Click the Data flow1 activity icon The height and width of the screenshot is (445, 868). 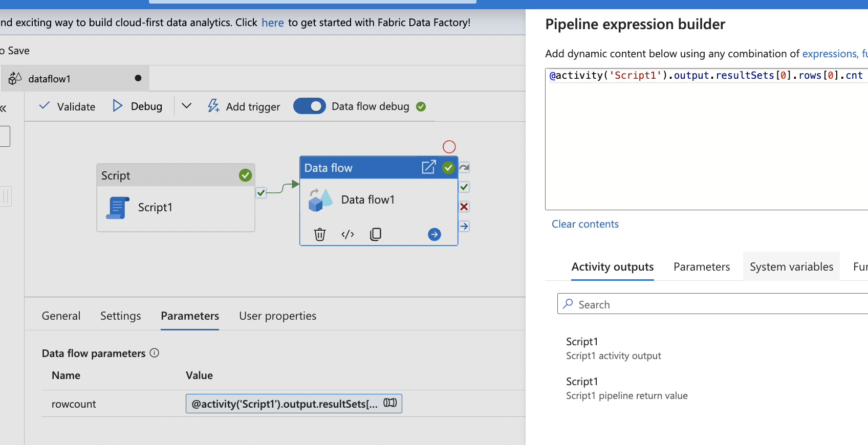click(x=320, y=200)
